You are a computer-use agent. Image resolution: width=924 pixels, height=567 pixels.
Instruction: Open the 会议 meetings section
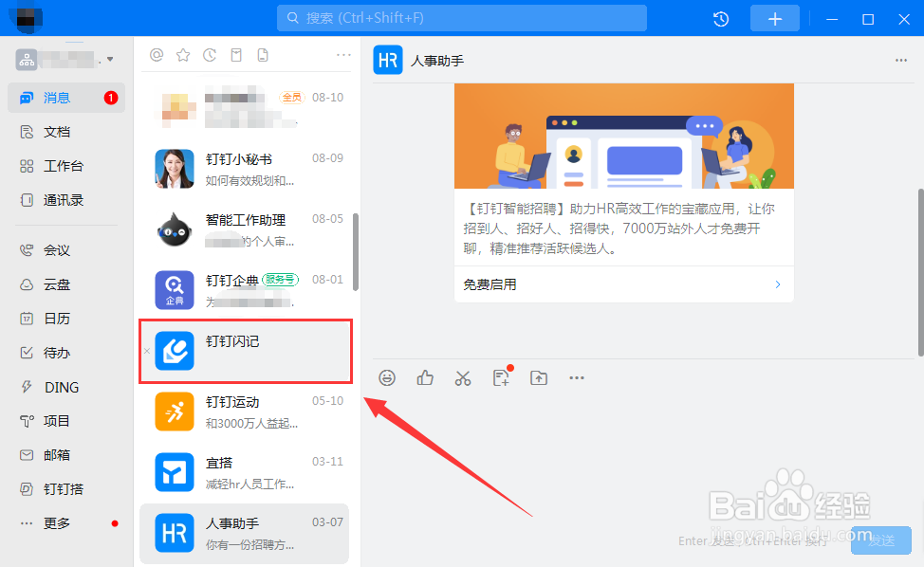66,250
